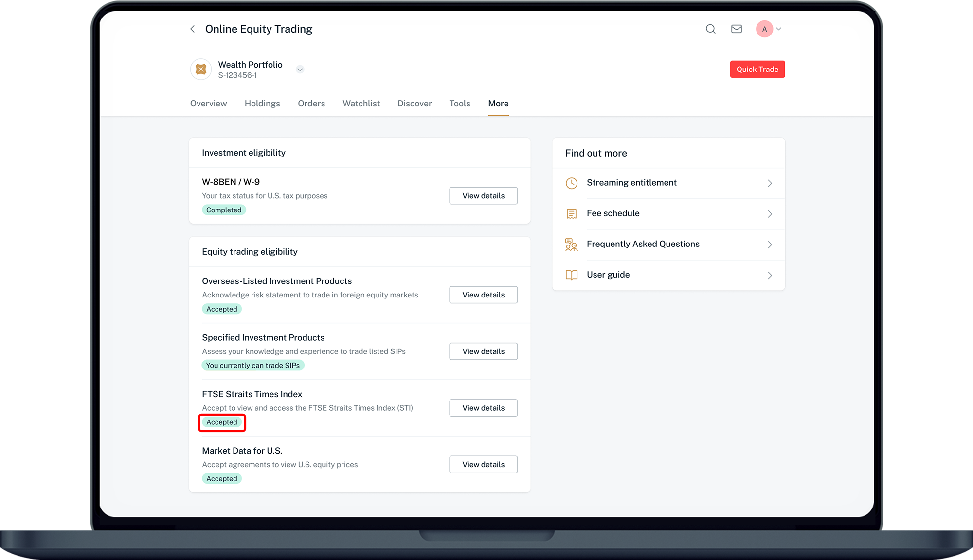
Task: Go to the Watchlist tab
Action: point(361,104)
